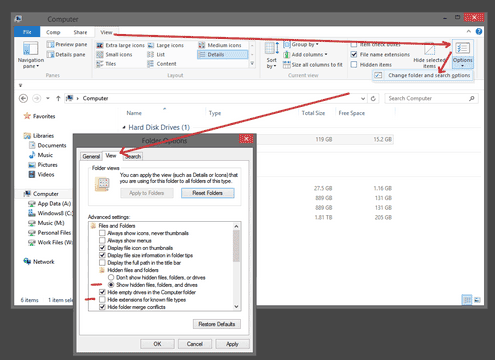This screenshot has width=495, height=360.
Task: Select Don't show hidden files radio button
Action: 111,277
